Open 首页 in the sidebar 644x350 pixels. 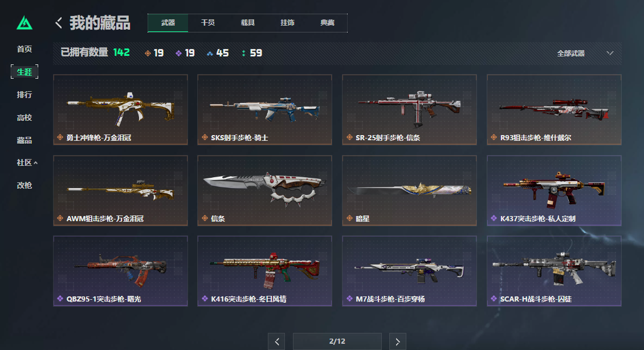25,49
